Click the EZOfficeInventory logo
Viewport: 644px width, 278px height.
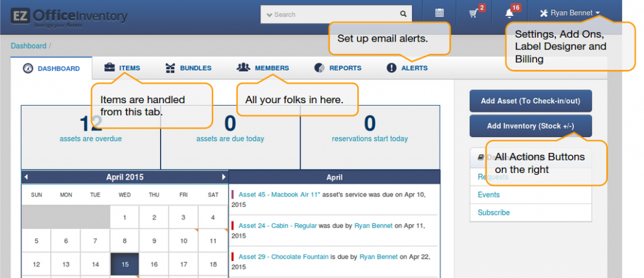[x=69, y=16]
